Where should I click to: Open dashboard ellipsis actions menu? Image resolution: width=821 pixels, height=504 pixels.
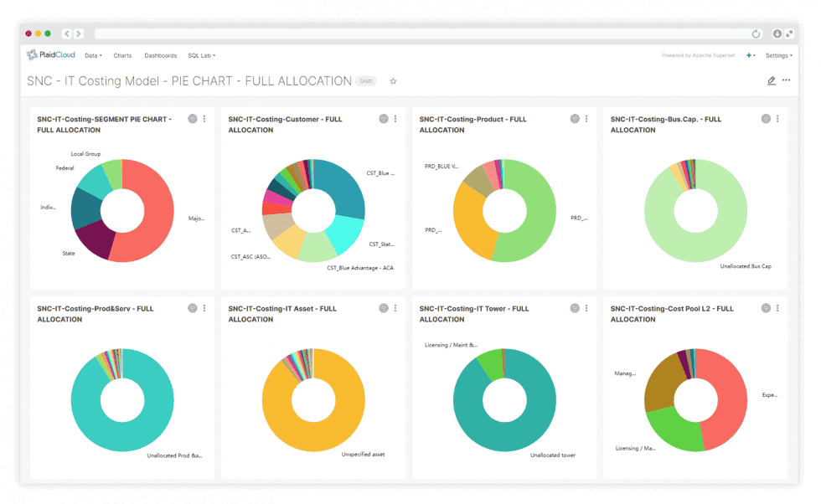coord(787,80)
